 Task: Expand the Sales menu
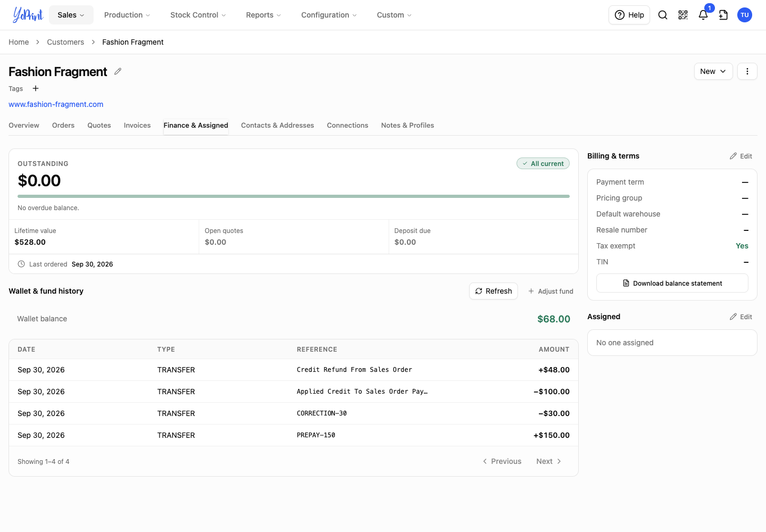pos(71,15)
